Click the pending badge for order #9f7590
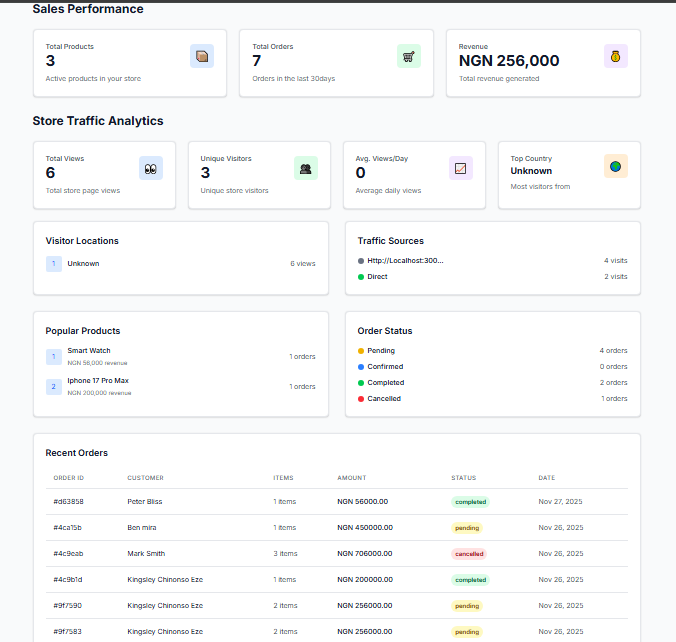This screenshot has width=676, height=642. pos(467,606)
